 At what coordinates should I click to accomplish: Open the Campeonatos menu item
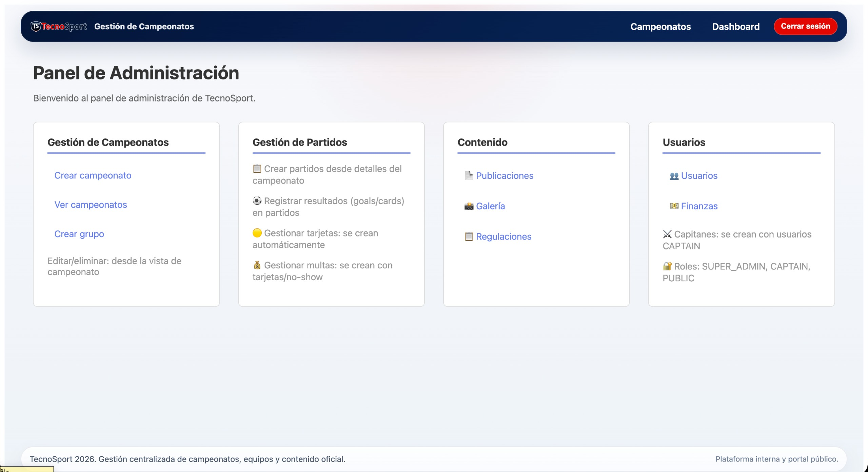pyautogui.click(x=660, y=26)
